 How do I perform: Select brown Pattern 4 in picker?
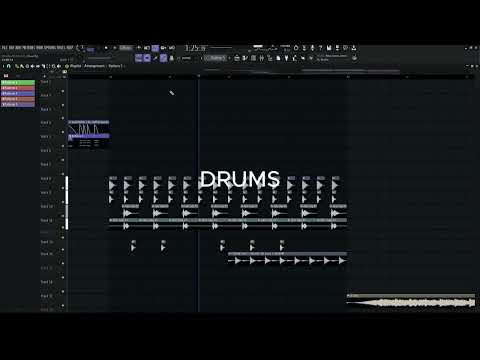tap(18, 99)
